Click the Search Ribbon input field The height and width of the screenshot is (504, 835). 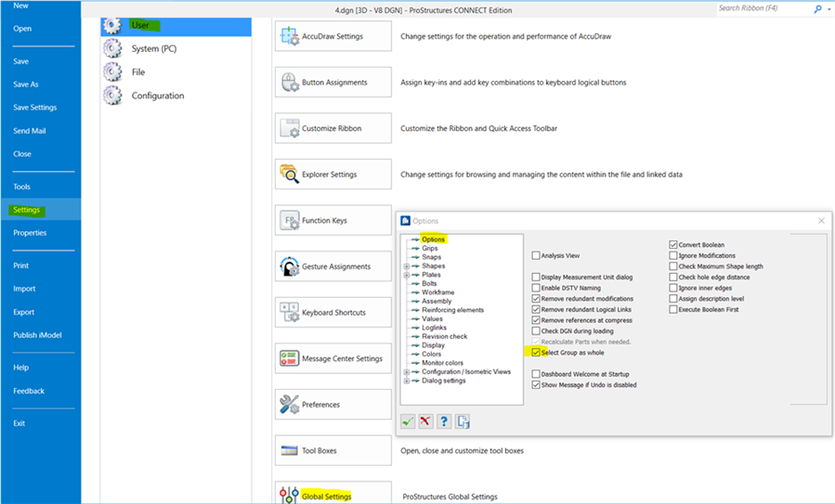click(x=763, y=8)
